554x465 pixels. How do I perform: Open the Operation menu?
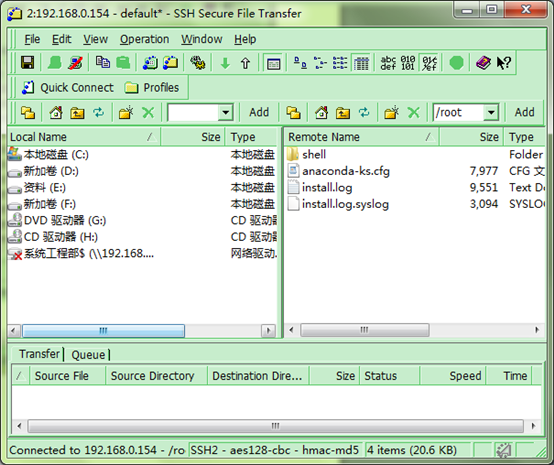[x=145, y=39]
